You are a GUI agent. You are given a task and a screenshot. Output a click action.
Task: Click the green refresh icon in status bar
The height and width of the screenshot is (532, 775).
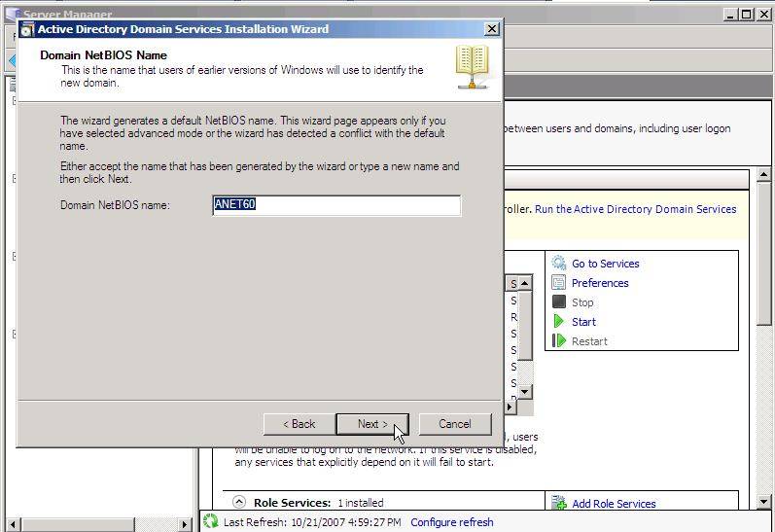211,521
